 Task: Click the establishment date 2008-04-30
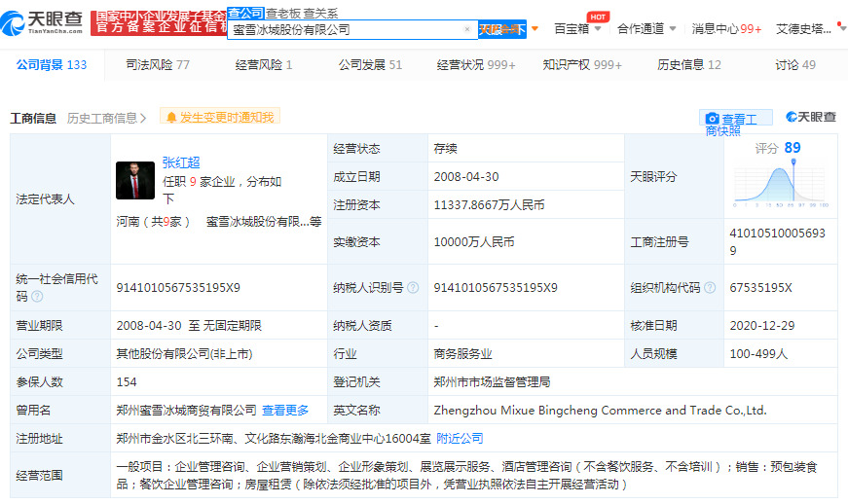pyautogui.click(x=466, y=177)
